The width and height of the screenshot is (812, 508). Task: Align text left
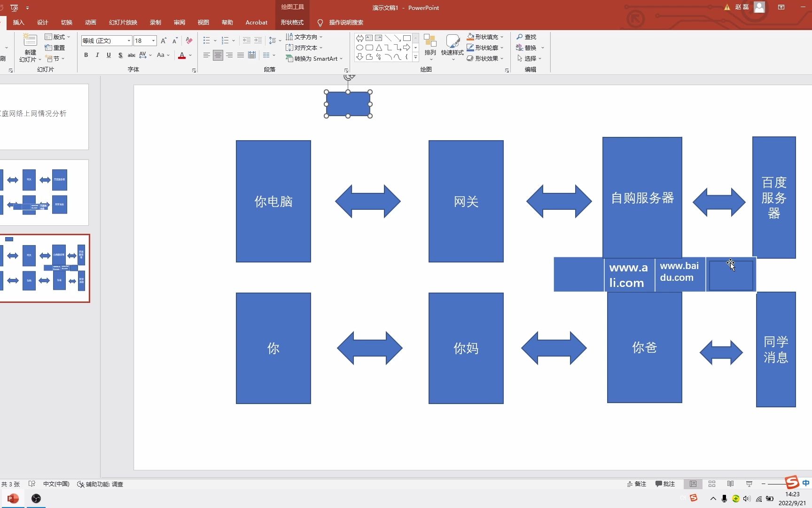coord(206,55)
